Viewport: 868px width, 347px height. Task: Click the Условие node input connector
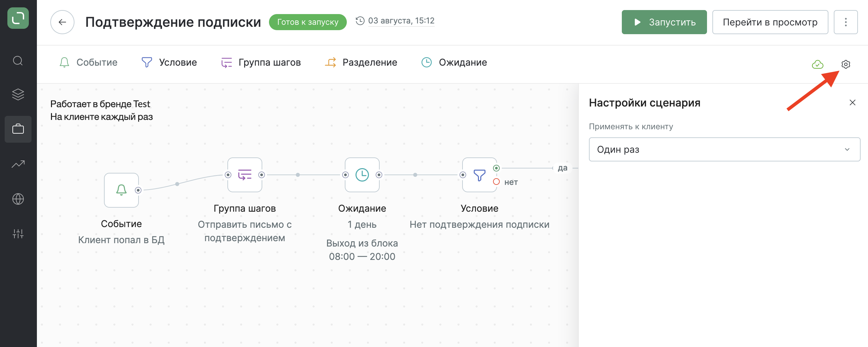[x=463, y=175]
